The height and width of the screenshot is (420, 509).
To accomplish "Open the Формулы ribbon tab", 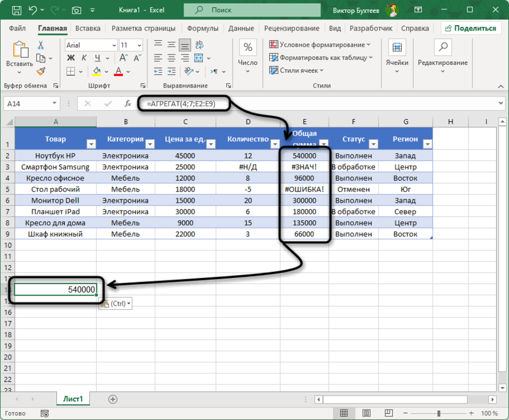I will pyautogui.click(x=202, y=28).
